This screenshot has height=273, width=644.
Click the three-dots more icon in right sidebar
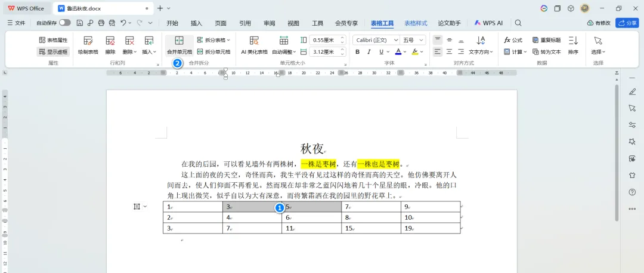632,208
